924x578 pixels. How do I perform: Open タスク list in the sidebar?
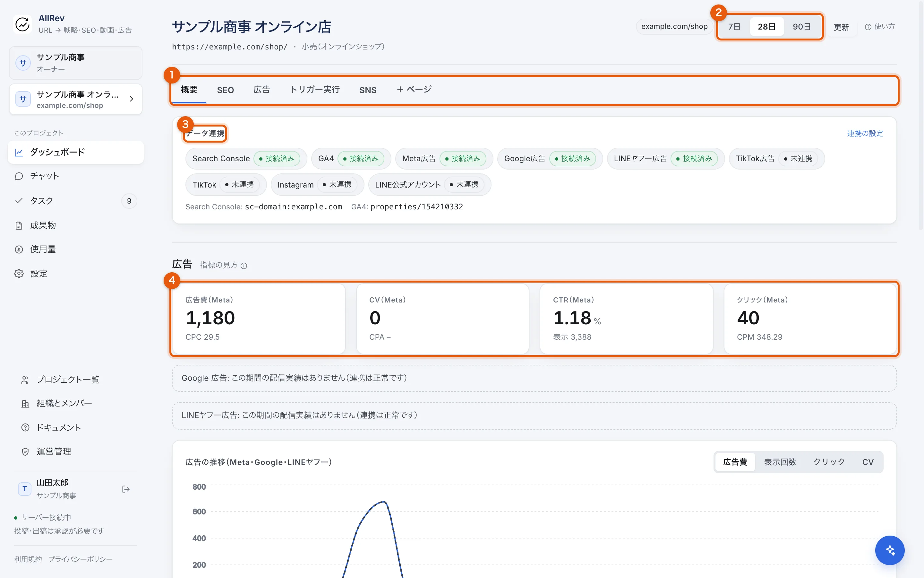click(76, 201)
